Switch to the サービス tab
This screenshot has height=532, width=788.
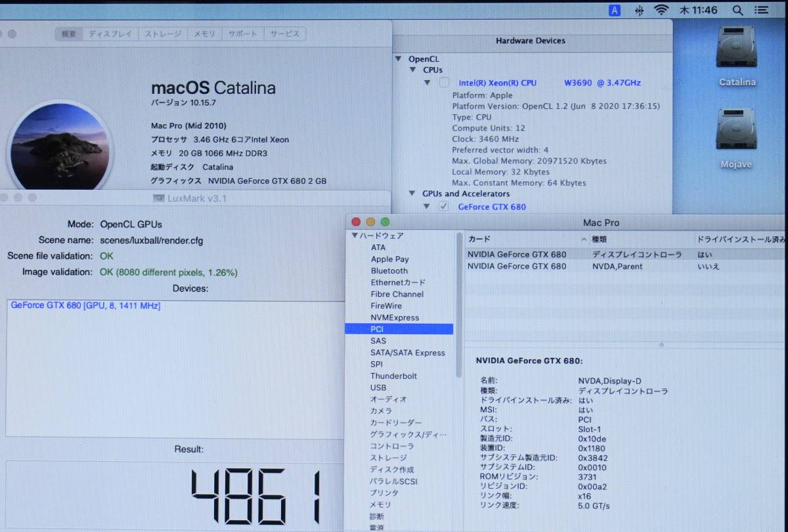(284, 33)
